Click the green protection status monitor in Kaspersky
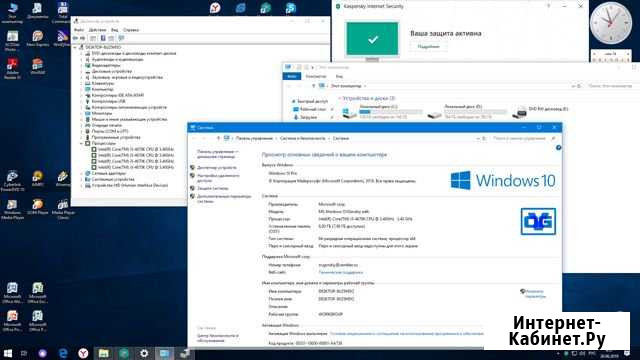Viewport: 640px width, 360px height. pyautogui.click(x=372, y=39)
